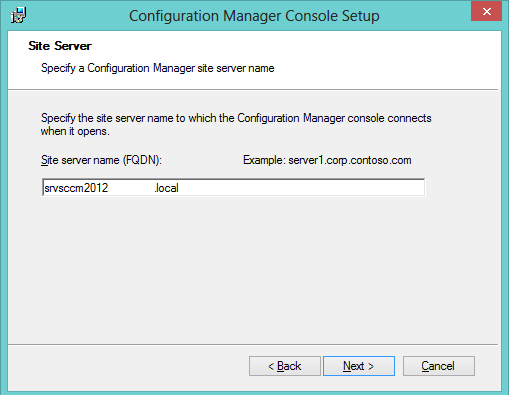Click the Configuration Manager Console Setup title text
Image resolution: width=509 pixels, height=395 pixels.
pyautogui.click(x=254, y=16)
